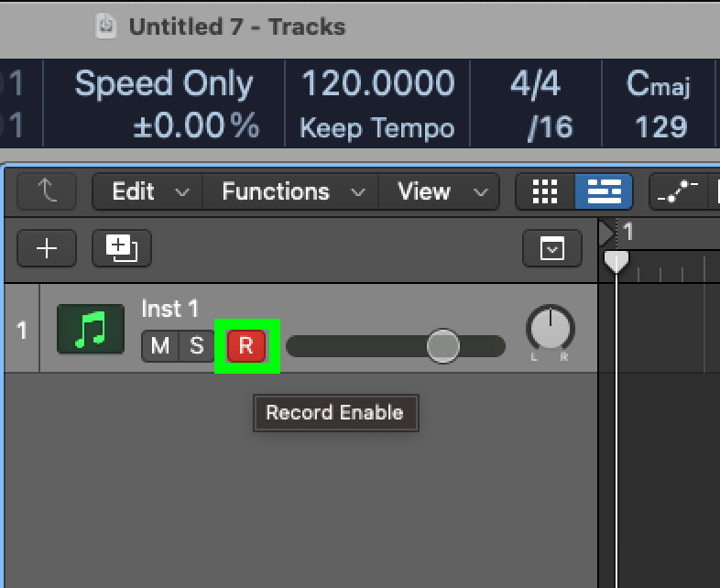Click the playhead marker in the ruler
Screen dimensions: 720x588
click(616, 262)
